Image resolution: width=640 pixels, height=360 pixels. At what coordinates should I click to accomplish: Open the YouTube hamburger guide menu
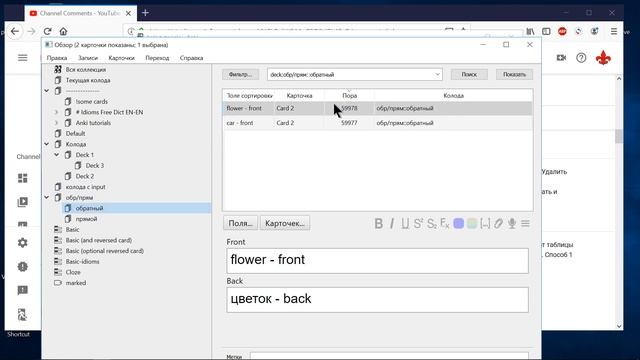click(x=22, y=58)
